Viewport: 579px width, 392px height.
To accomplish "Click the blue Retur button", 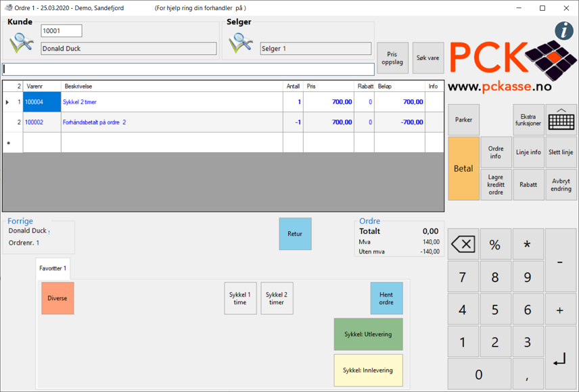I will tap(295, 234).
